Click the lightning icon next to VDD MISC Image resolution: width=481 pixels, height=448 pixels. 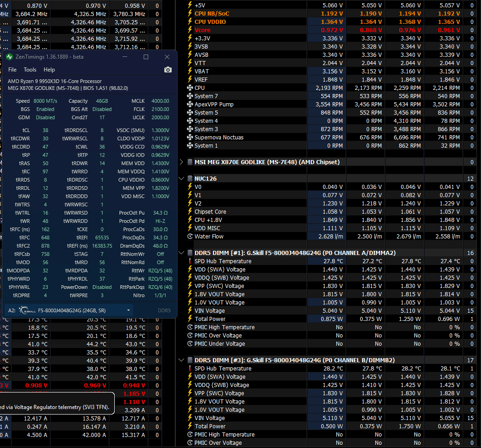point(190,228)
